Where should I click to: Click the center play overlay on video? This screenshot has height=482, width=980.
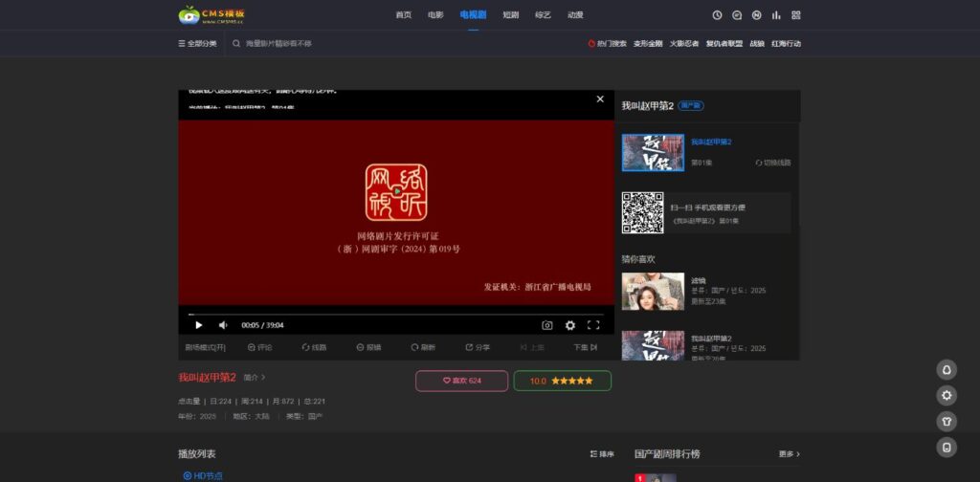coord(397,191)
